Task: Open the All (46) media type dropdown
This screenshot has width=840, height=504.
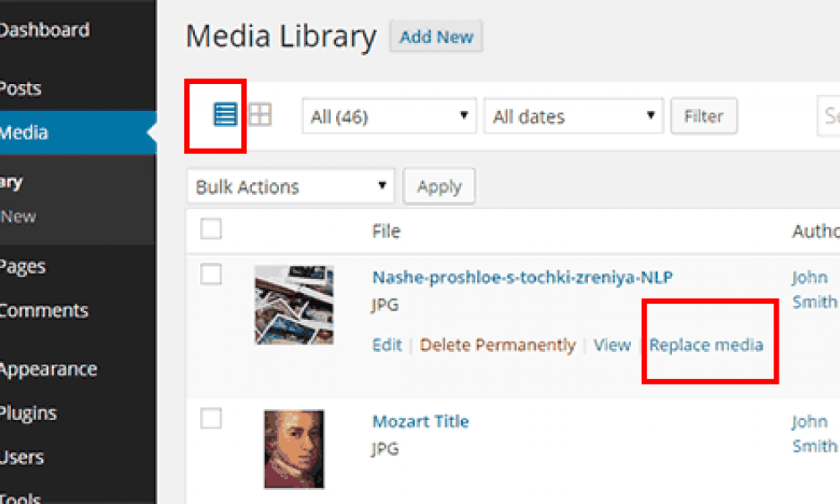Action: pyautogui.click(x=389, y=117)
